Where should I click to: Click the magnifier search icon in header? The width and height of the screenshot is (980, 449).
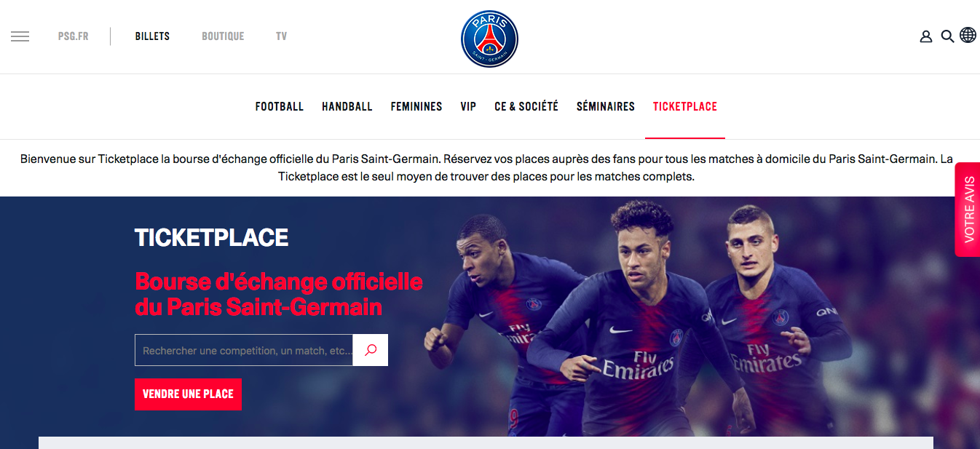coord(947,36)
